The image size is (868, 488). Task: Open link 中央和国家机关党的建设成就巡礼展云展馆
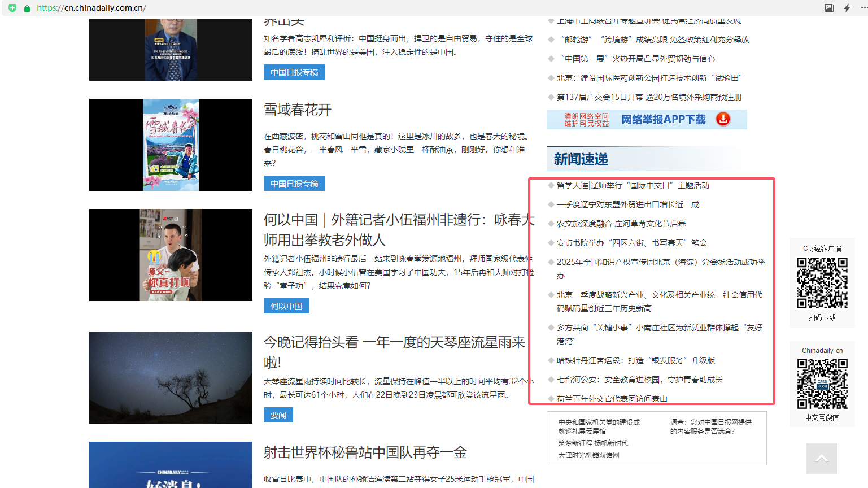click(599, 426)
